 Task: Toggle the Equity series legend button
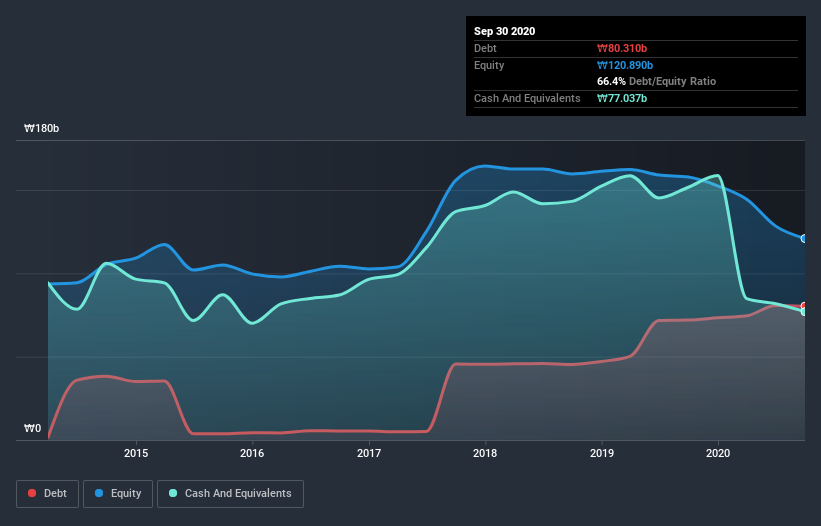[118, 494]
